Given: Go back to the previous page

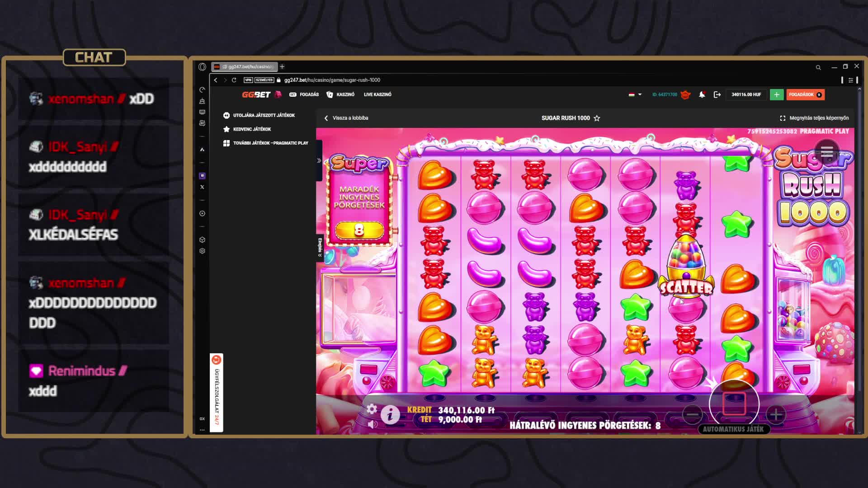Looking at the screenshot, I should 216,80.
